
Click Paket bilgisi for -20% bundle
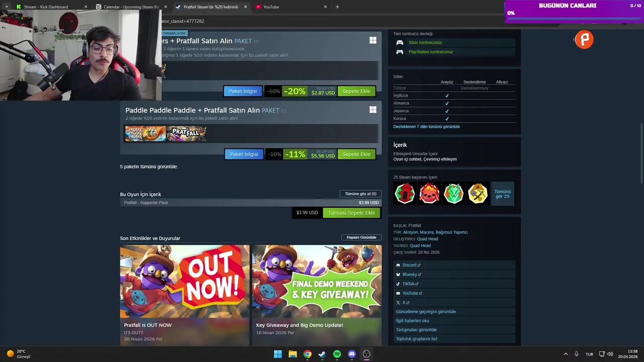243,91
